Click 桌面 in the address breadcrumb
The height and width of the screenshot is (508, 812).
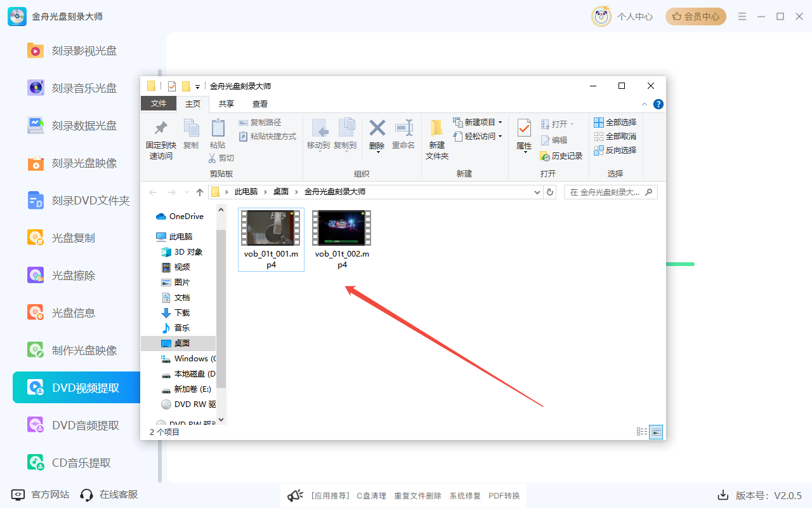[281, 192]
